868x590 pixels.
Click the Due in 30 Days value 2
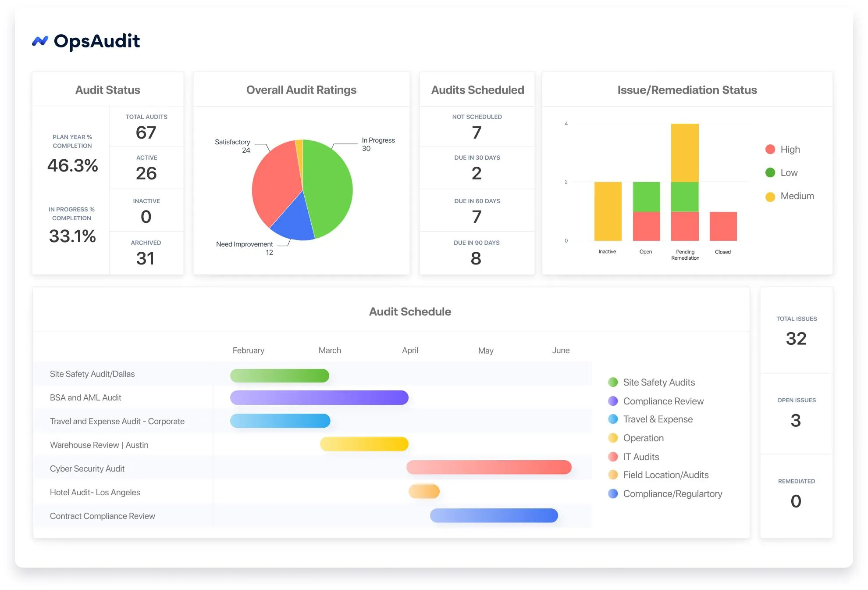click(x=477, y=173)
